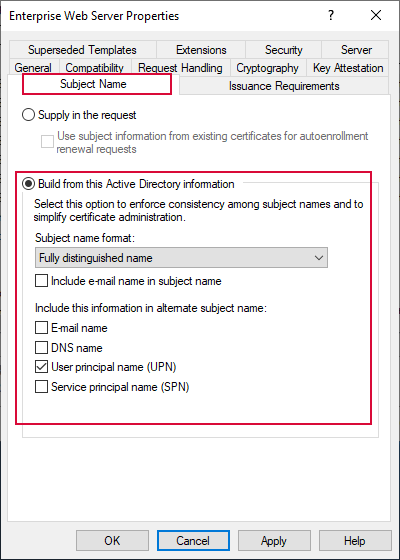
Task: Open the Subject name format dropdown
Action: pyautogui.click(x=181, y=258)
